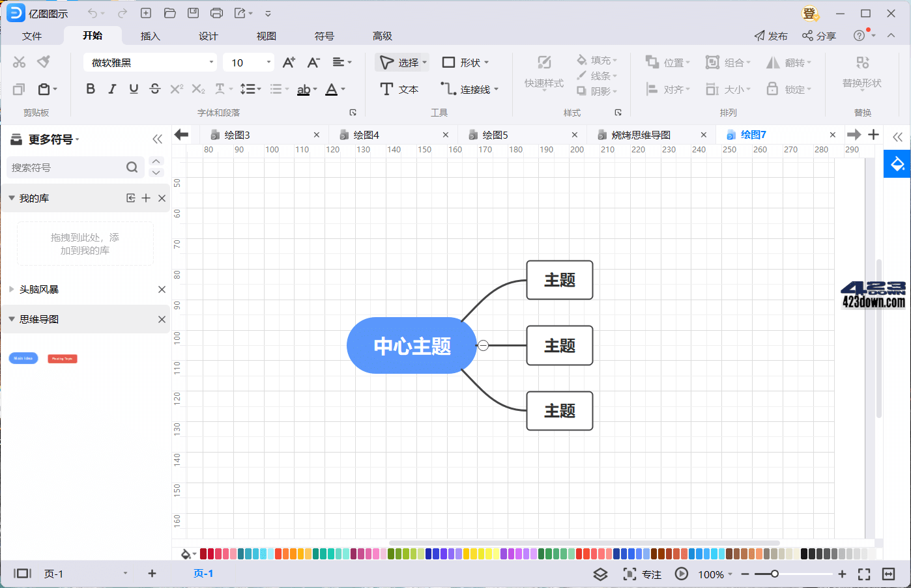This screenshot has height=588, width=911.
Task: Click the Print icon
Action: [x=216, y=13]
